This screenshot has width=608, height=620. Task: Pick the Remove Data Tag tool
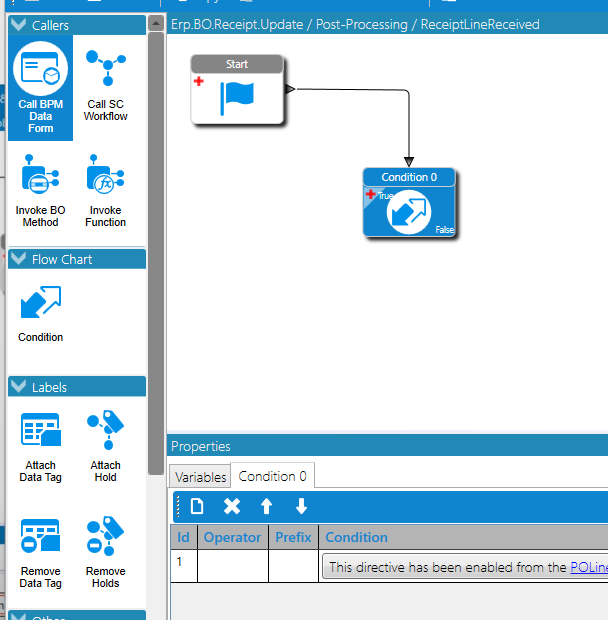coord(40,553)
